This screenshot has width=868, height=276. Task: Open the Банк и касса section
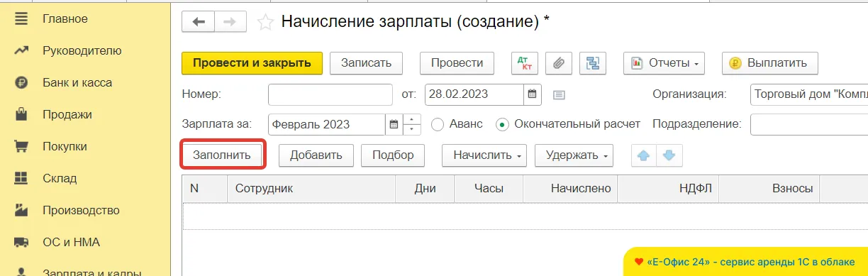(77, 83)
